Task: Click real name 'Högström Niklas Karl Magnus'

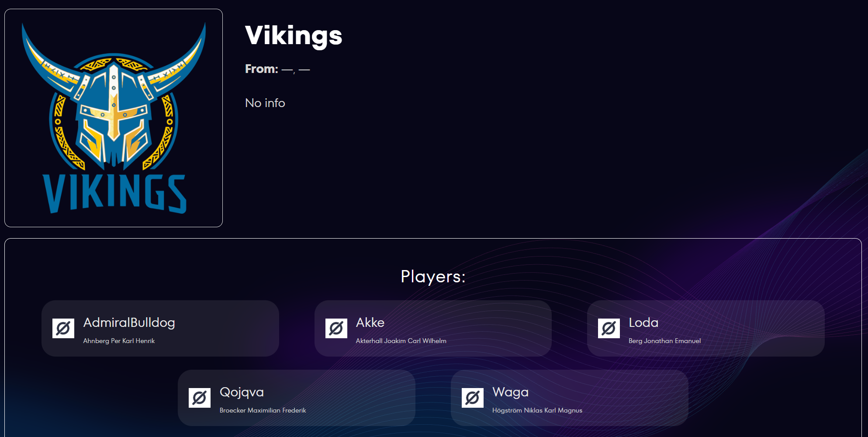Action: tap(537, 410)
